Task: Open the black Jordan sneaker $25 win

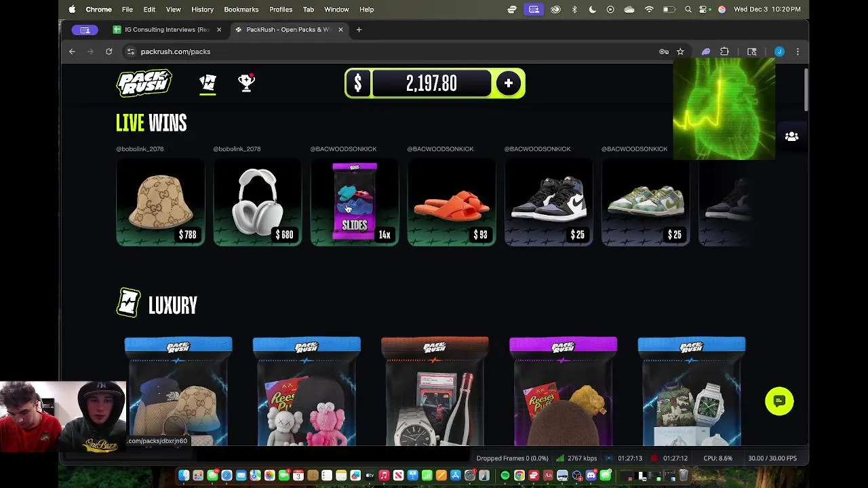Action: 548,202
